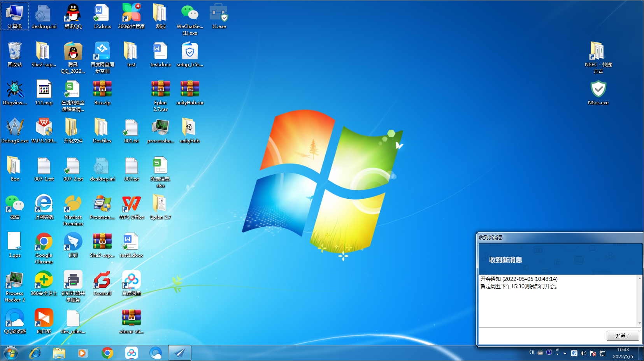The image size is (644, 361).
Task: Open the 测试 folder
Action: pos(160,16)
